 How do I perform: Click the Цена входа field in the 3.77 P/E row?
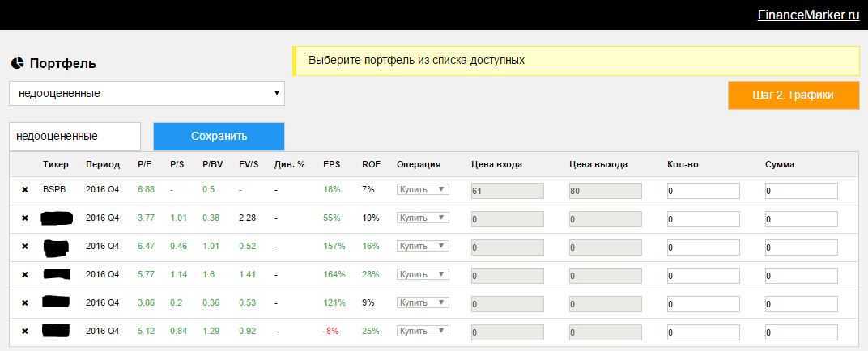pos(507,219)
